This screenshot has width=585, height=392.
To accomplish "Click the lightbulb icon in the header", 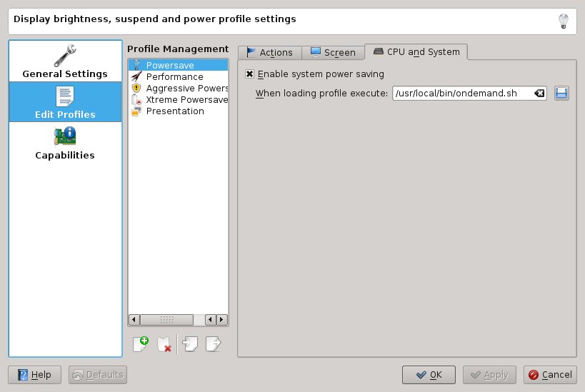I will click(x=563, y=21).
